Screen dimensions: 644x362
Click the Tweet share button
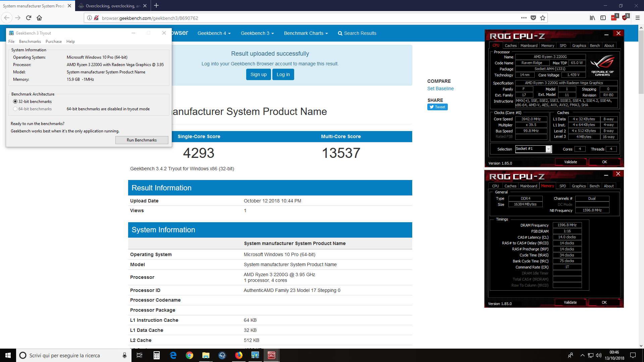(437, 107)
